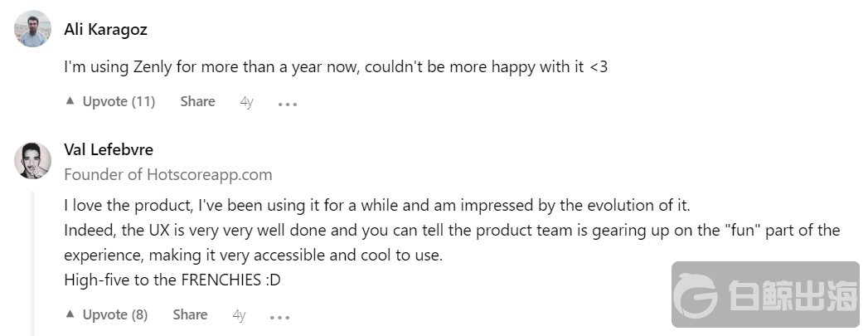The image size is (868, 336).
Task: Open Ali Karagoz's profile name link
Action: [x=105, y=29]
